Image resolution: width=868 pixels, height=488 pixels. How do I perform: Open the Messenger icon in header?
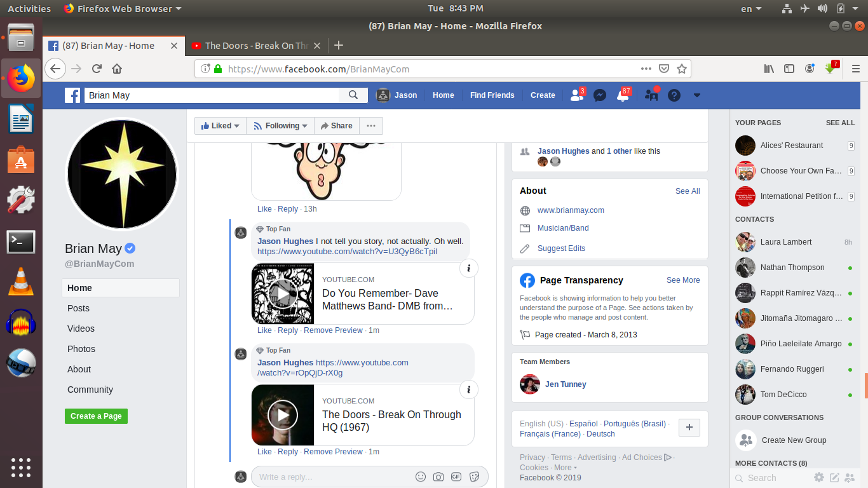point(599,95)
